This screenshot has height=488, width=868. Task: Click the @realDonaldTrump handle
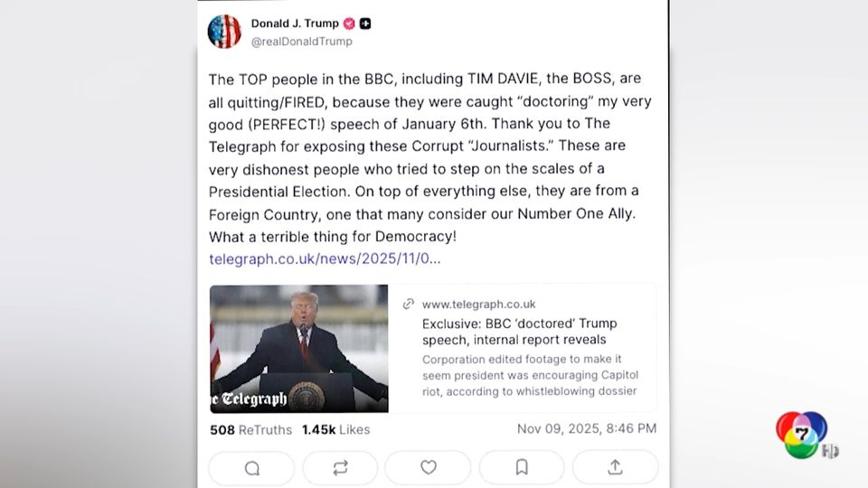(301, 42)
